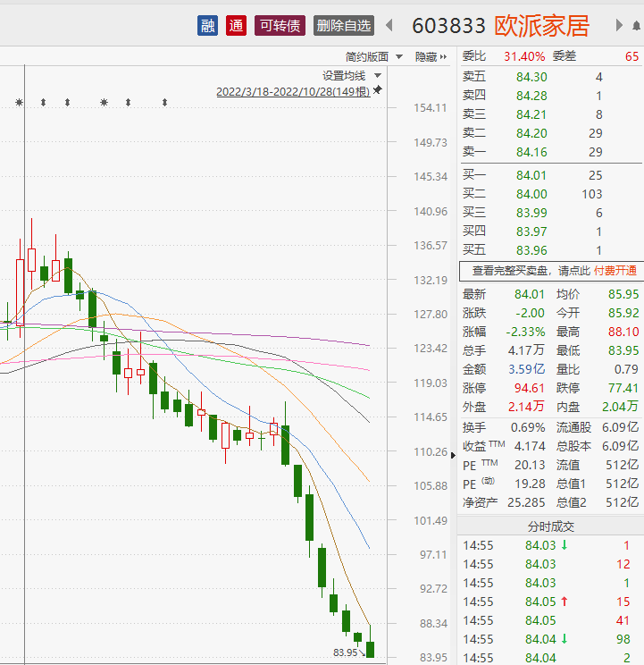
Task: Select the 分时成交 section header
Action: pyautogui.click(x=550, y=526)
